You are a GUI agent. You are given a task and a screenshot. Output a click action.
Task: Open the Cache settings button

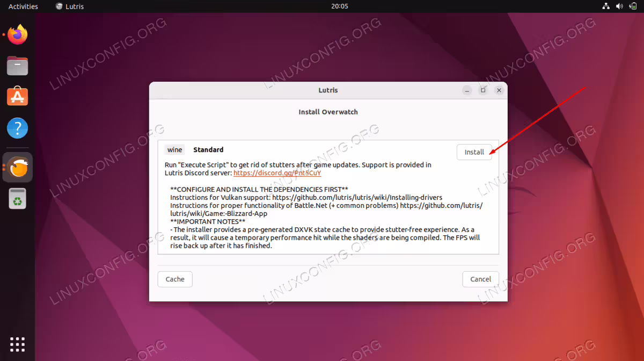[x=175, y=279]
